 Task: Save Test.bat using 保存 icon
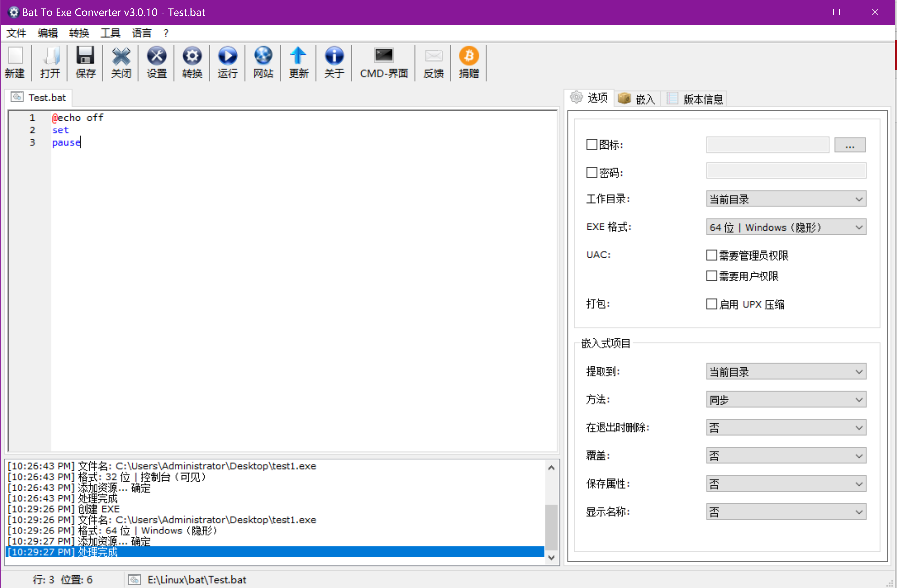[x=85, y=62]
